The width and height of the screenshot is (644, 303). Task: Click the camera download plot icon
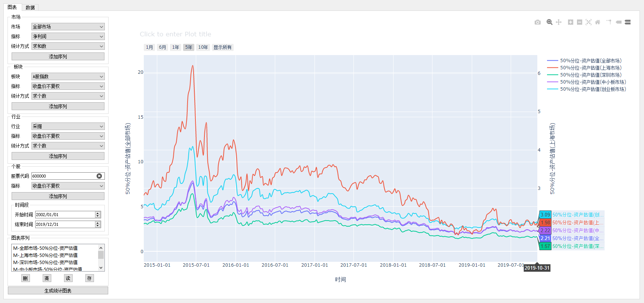537,22
